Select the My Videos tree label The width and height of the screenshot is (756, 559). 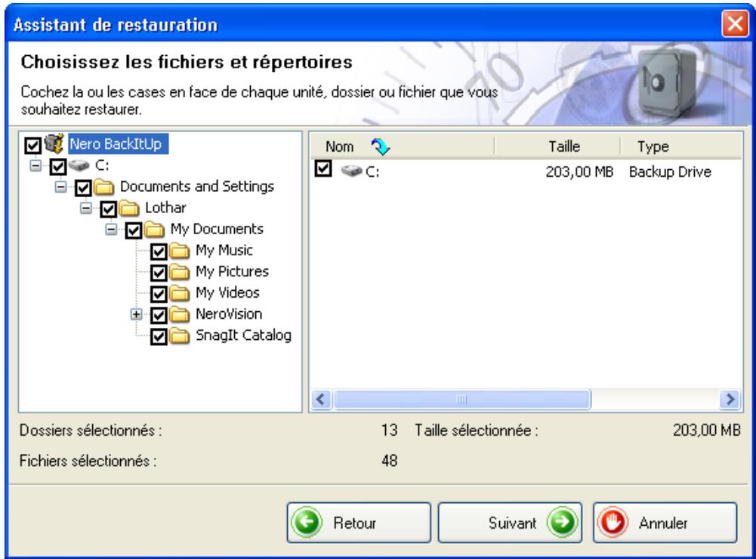tap(227, 293)
